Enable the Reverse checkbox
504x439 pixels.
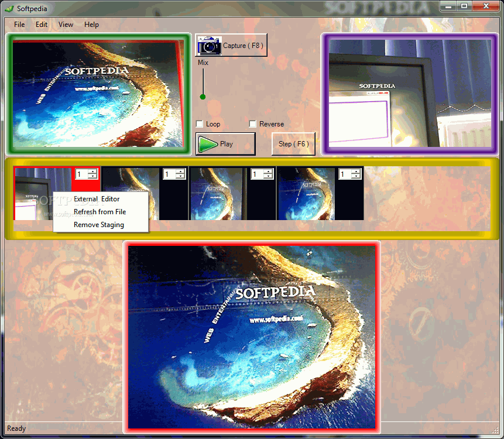point(253,124)
